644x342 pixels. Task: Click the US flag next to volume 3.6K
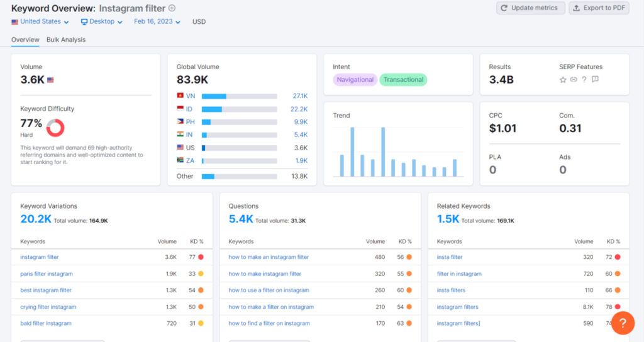[x=50, y=80]
